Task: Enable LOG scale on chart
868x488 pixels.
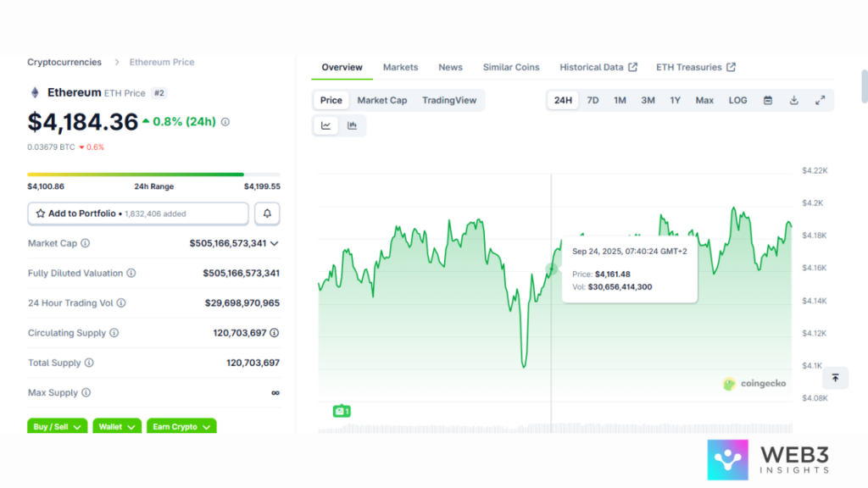Action: pyautogui.click(x=738, y=100)
